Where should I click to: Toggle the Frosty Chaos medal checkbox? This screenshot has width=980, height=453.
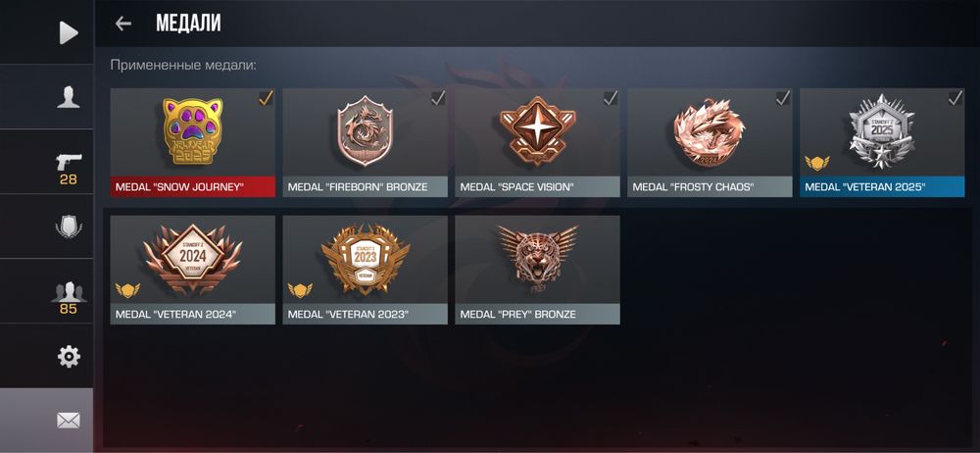(783, 98)
